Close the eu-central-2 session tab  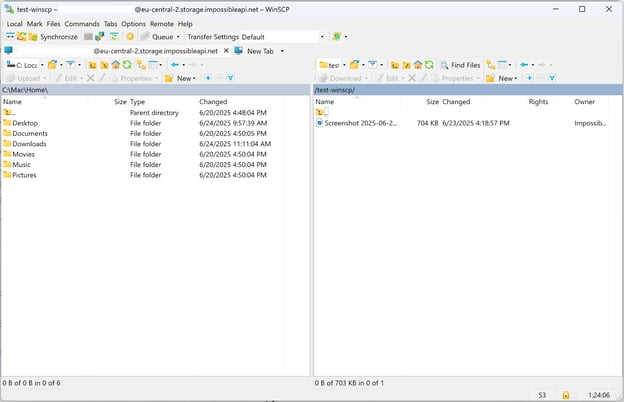coord(226,51)
